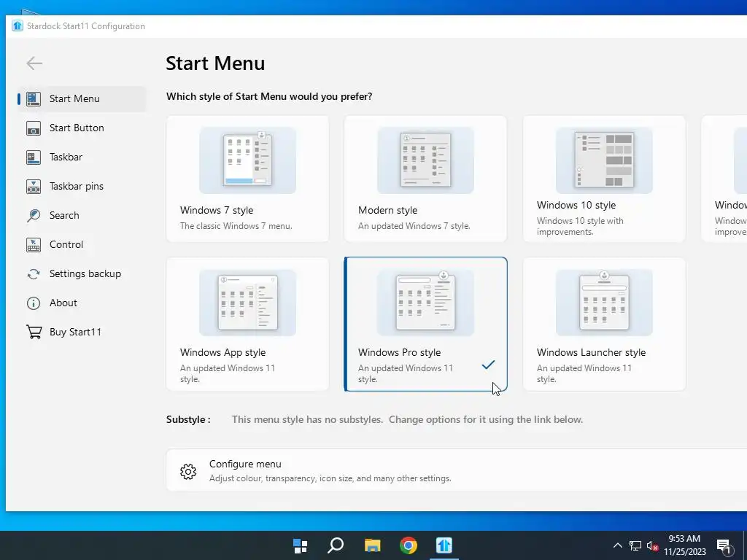Click the 9:53 AM clock in the taskbar
The height and width of the screenshot is (560, 747).
click(x=684, y=539)
